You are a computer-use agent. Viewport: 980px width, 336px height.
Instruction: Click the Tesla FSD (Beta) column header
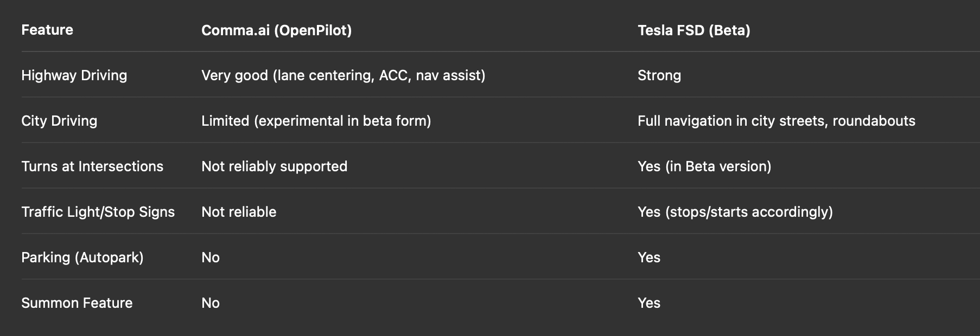click(693, 30)
